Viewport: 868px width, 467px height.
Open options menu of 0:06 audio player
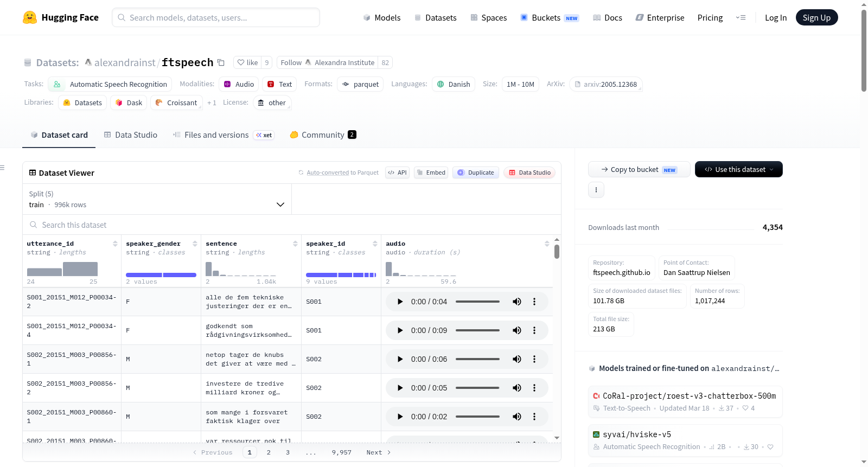pos(534,359)
